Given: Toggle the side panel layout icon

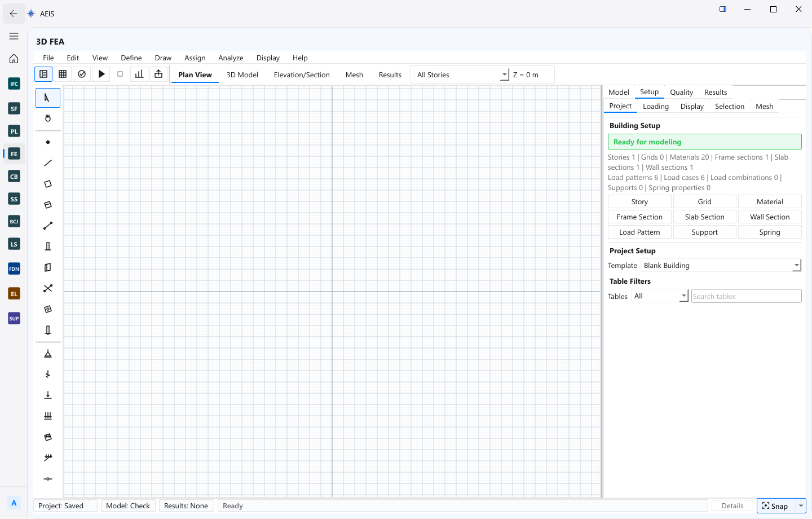Looking at the screenshot, I should [43, 74].
